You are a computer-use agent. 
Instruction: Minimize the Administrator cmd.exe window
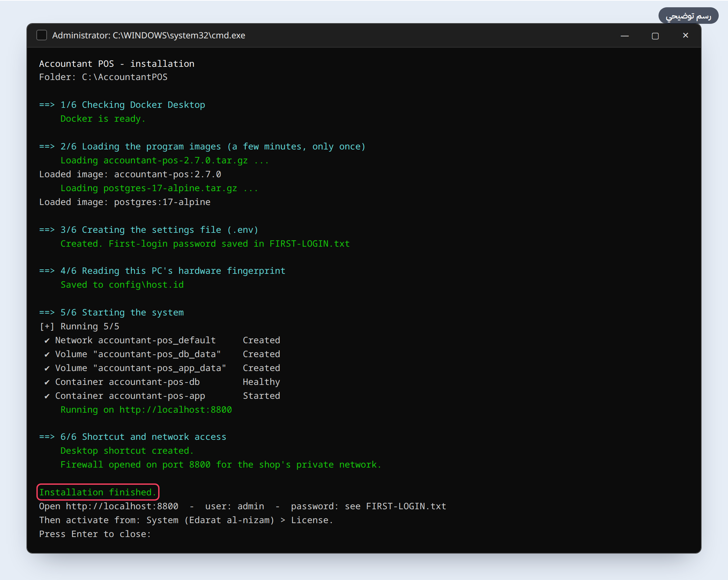pyautogui.click(x=625, y=35)
